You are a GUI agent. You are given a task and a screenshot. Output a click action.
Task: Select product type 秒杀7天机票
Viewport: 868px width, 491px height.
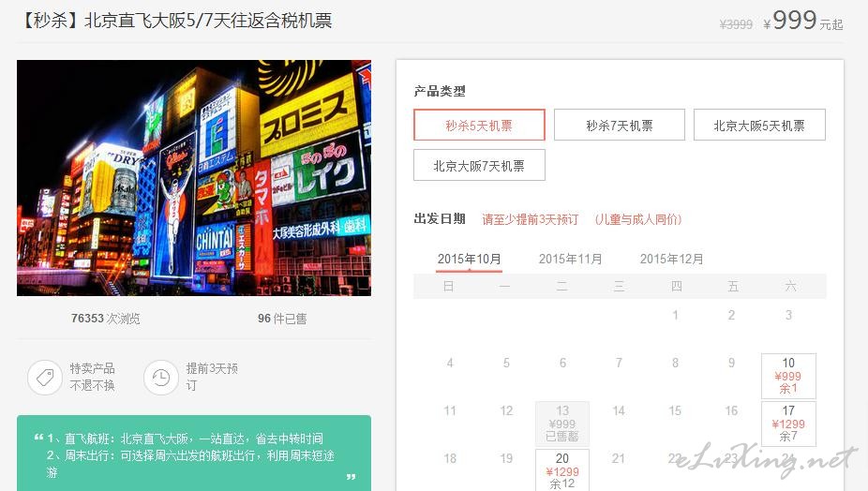click(620, 126)
